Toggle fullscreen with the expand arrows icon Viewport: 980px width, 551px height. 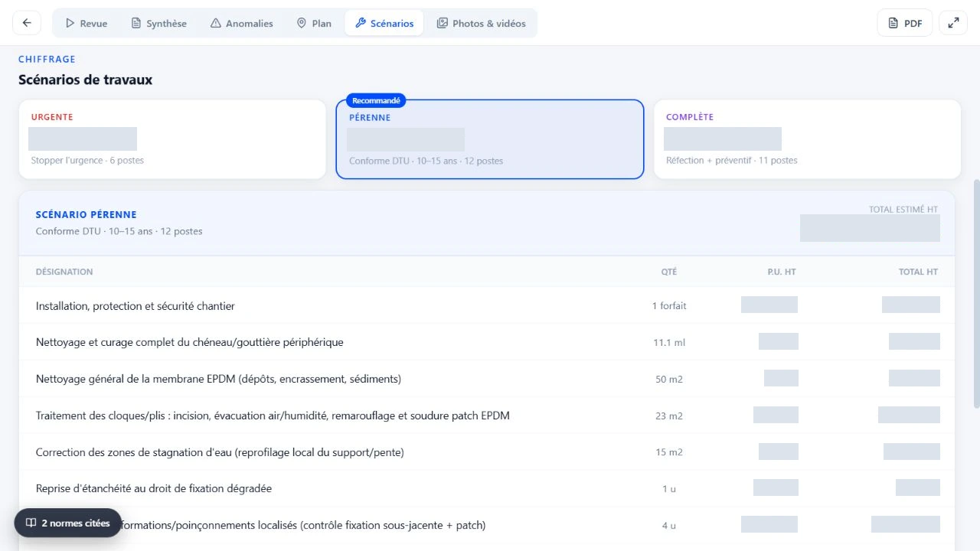(x=953, y=23)
